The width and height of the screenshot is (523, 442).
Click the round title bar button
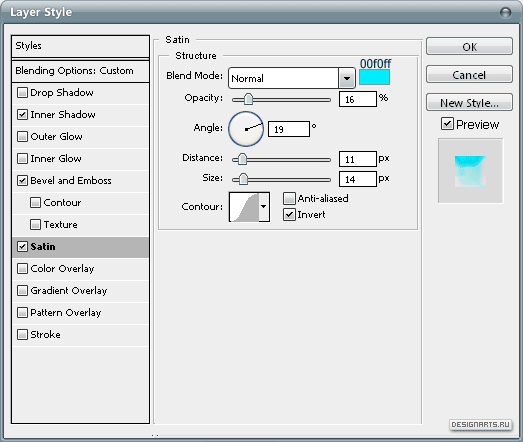click(x=506, y=13)
